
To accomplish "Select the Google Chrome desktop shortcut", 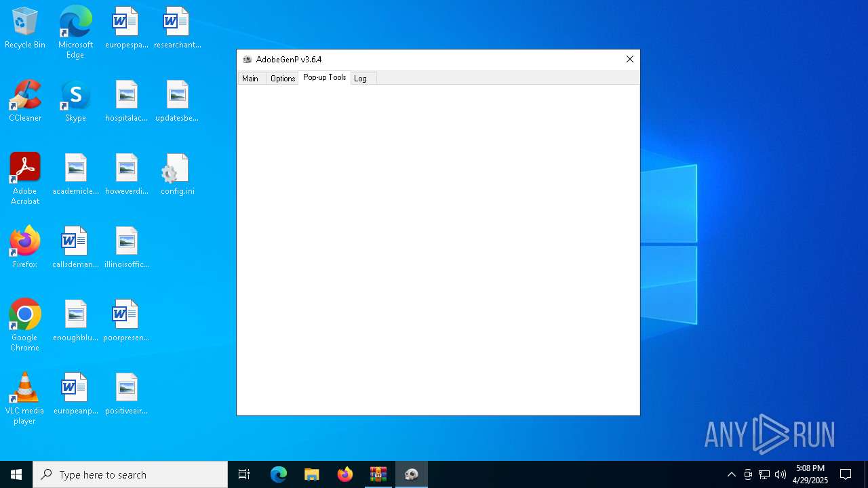I will coord(25,325).
